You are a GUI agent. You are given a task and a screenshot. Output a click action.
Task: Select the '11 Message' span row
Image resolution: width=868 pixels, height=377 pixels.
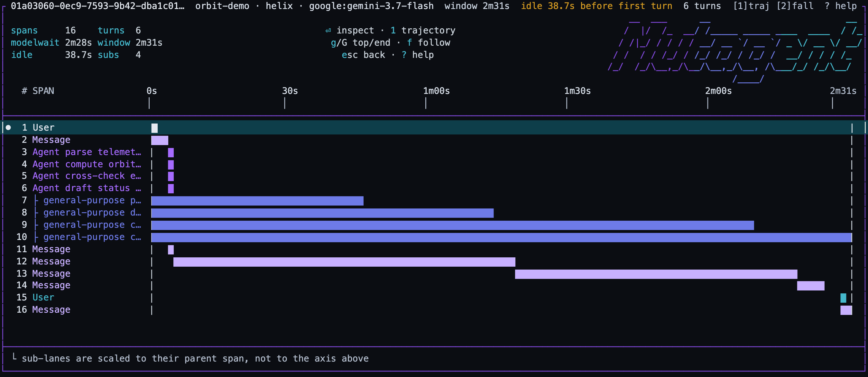coord(434,249)
